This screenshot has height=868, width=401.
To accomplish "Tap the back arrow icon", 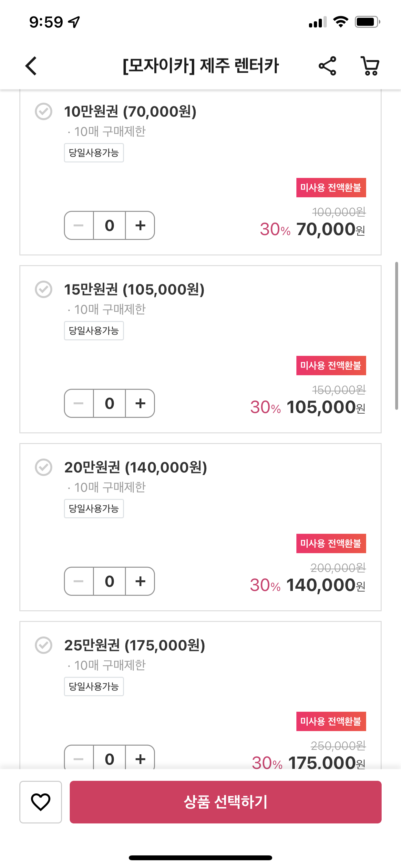I will coord(31,66).
